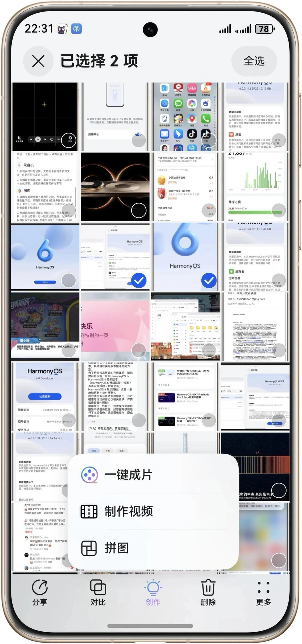This screenshot has width=302, height=644.
Task: Select the black camera viewfinder screenshot
Action: (69, 140)
